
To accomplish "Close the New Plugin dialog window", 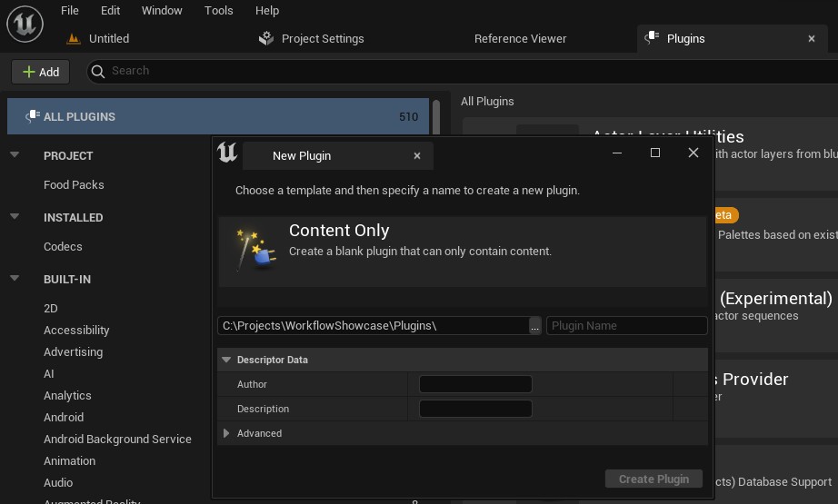I will (693, 153).
